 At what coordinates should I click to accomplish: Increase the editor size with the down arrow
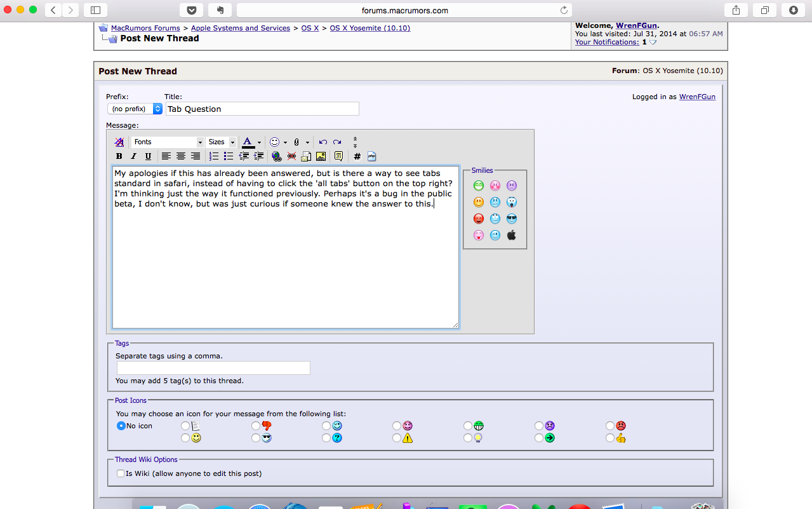355,146
